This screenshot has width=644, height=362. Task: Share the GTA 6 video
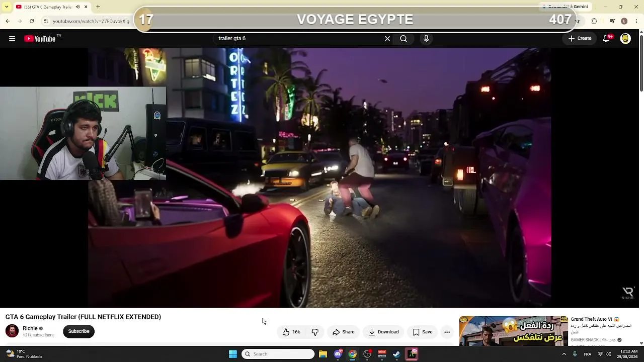click(x=344, y=332)
